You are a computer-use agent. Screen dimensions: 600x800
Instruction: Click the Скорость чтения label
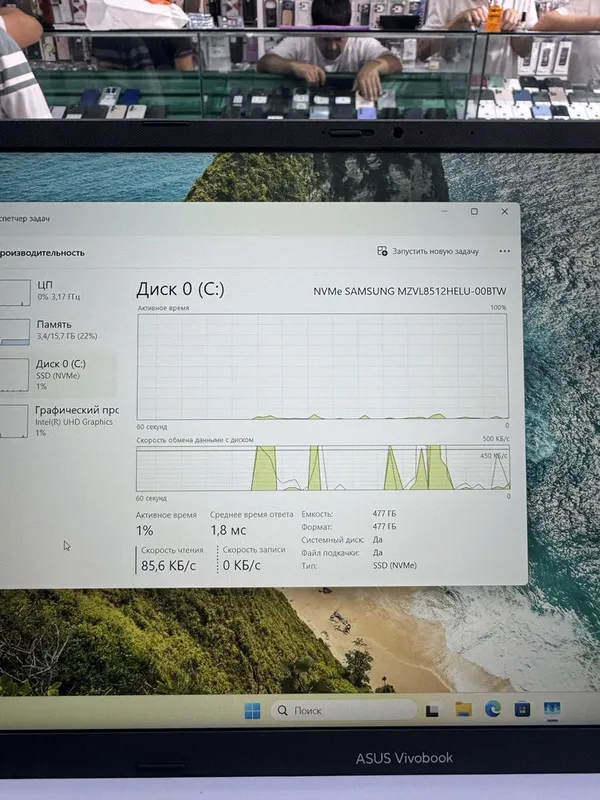172,550
